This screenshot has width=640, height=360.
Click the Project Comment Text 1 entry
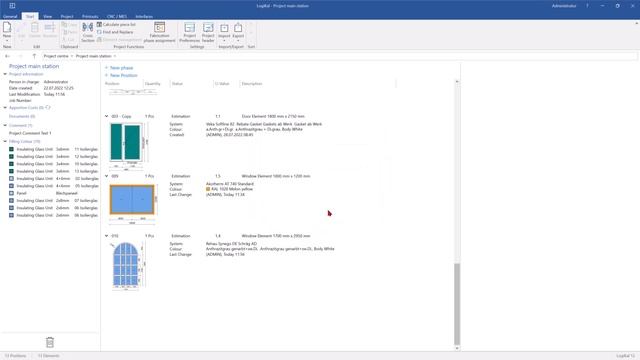[x=30, y=133]
